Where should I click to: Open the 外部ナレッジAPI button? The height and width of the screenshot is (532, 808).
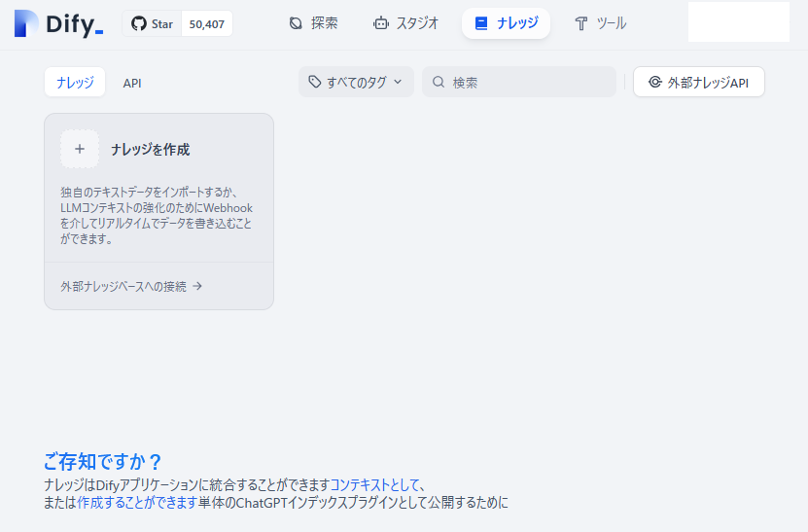click(x=699, y=82)
